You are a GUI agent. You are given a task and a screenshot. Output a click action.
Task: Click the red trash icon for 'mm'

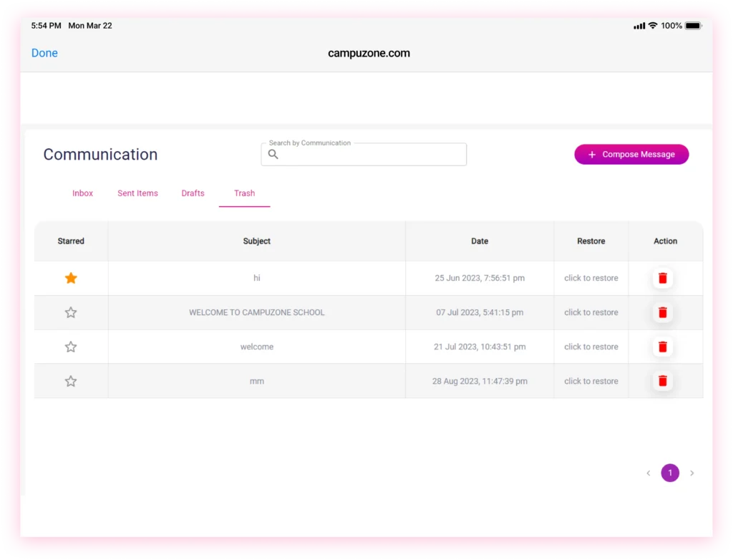[x=662, y=382]
